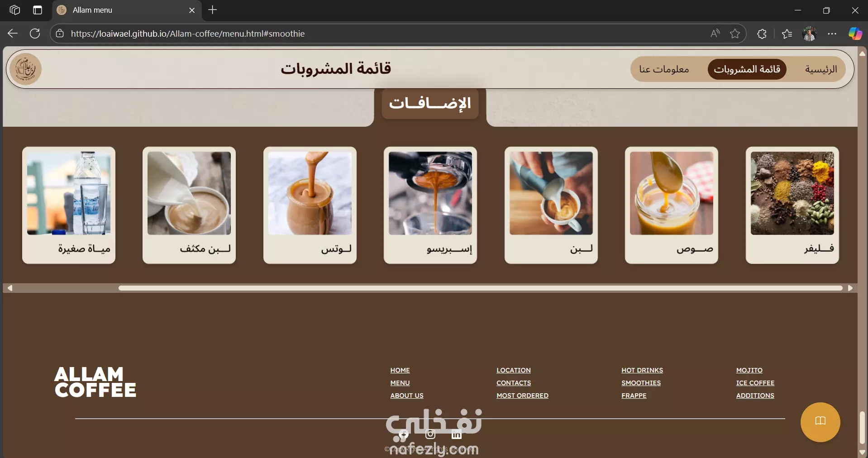Click the horizontal scrollbar left arrow
This screenshot has height=458, width=868.
[10, 288]
